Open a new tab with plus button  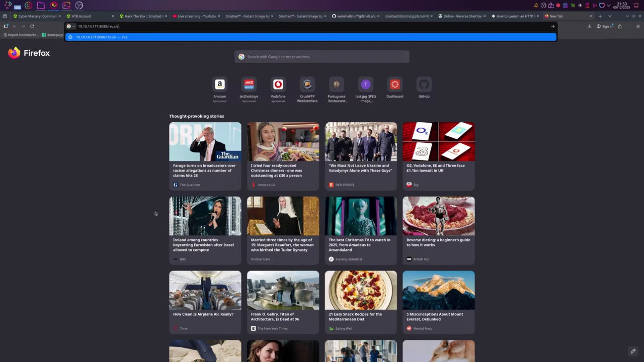click(x=600, y=16)
